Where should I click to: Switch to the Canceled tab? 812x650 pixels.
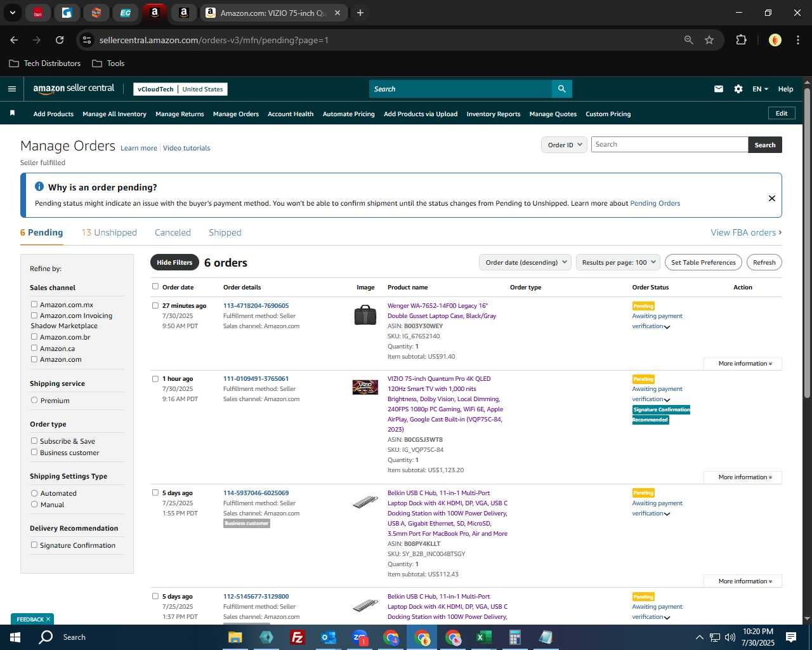173,232
